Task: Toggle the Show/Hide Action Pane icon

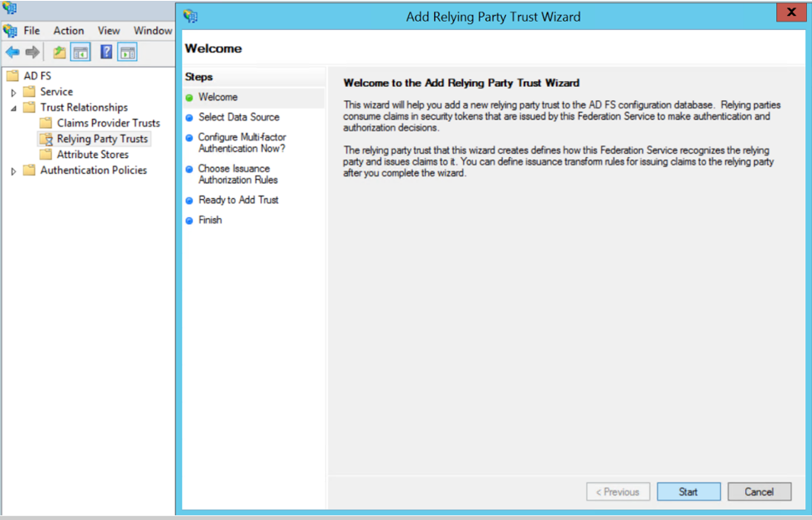Action: coord(127,53)
